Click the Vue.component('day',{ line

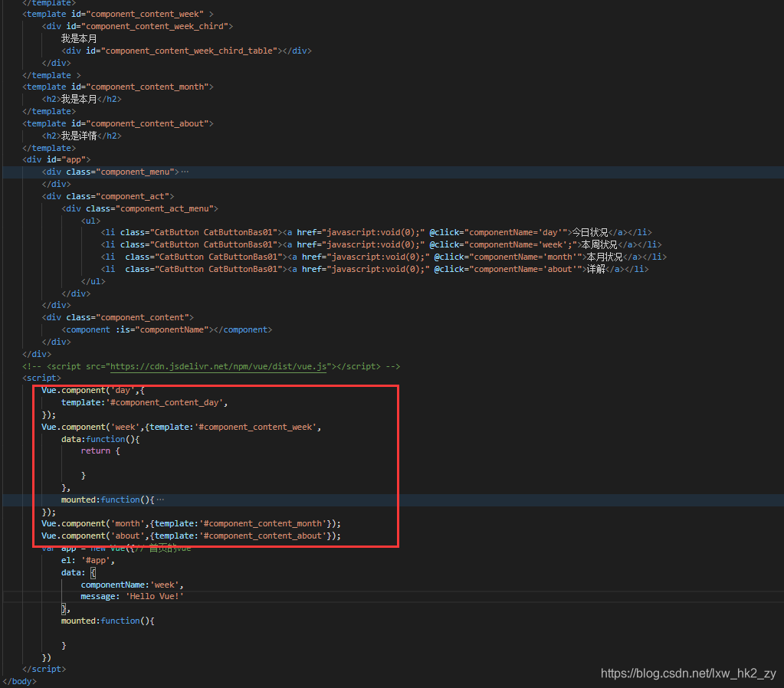(x=93, y=391)
